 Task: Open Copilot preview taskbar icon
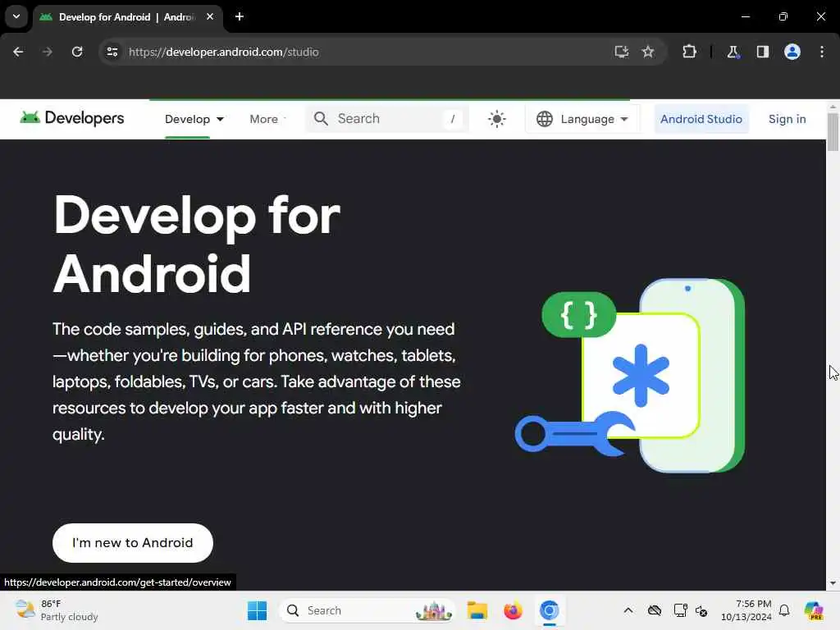point(814,610)
